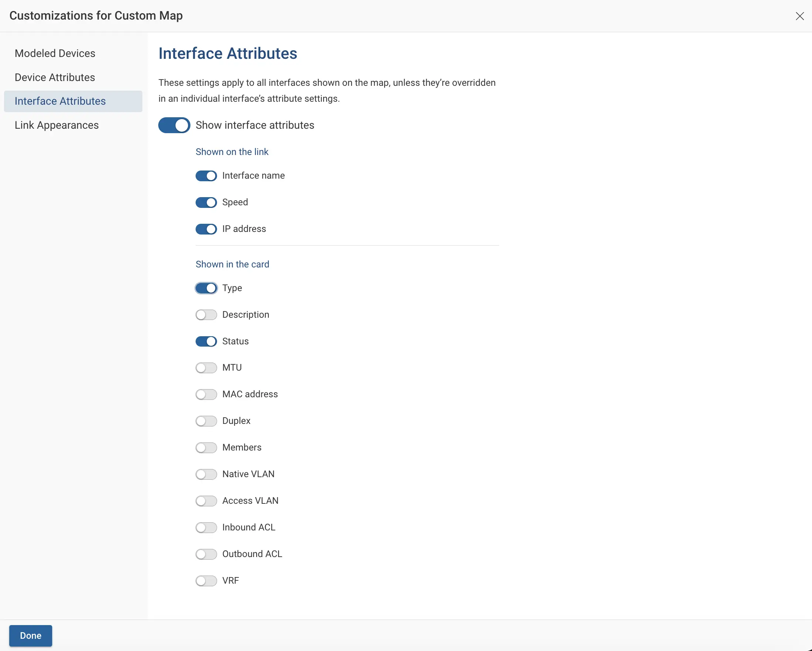This screenshot has height=651, width=812.
Task: Click 'Shown on the link' label
Action: [231, 152]
